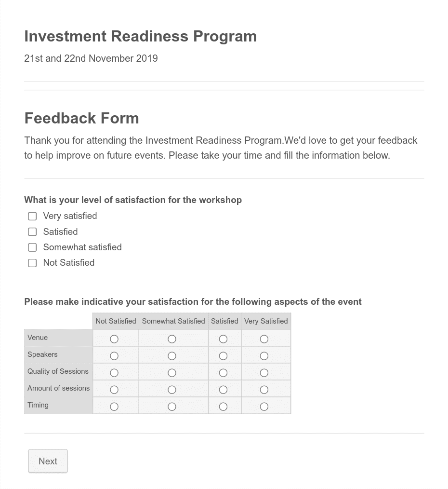Image resolution: width=448 pixels, height=489 pixels.
Task: Mark Timing as Not Satisfied
Action: pyautogui.click(x=114, y=406)
